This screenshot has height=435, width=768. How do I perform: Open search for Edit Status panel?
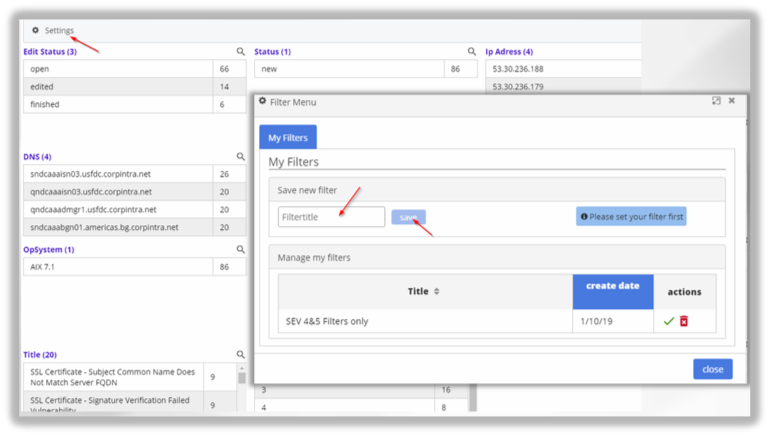(240, 51)
